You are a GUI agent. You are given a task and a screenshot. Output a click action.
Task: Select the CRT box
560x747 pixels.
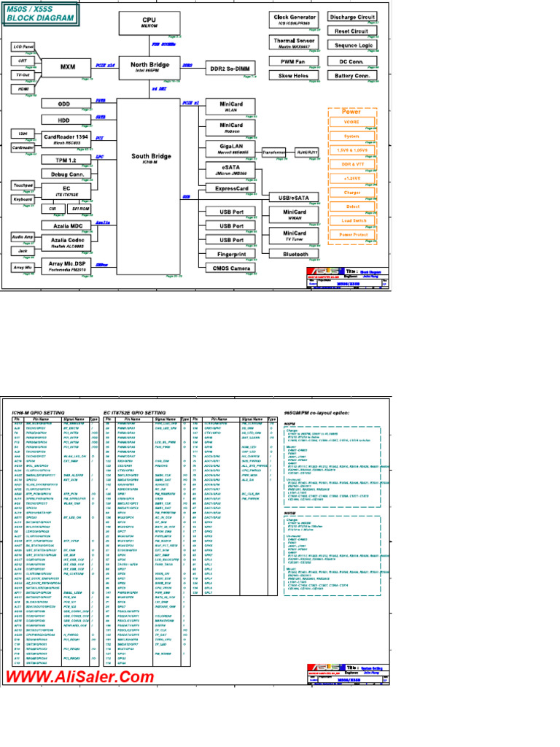click(x=23, y=61)
